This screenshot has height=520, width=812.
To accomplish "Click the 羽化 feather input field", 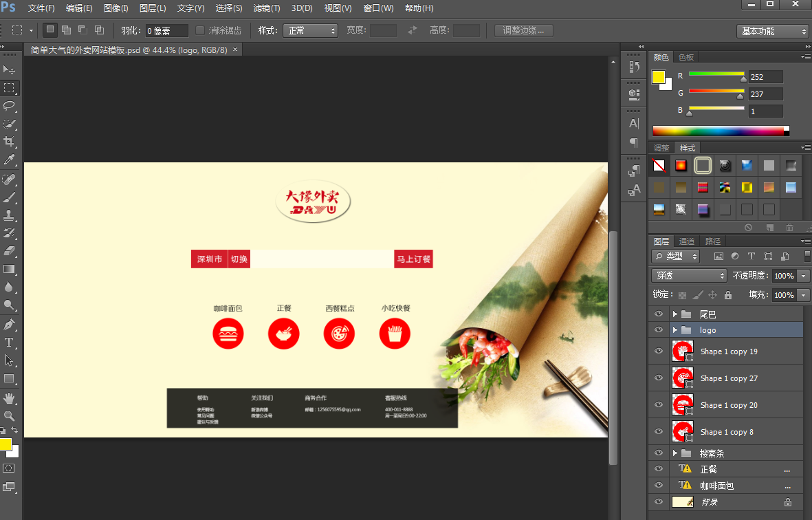I will 166,31.
